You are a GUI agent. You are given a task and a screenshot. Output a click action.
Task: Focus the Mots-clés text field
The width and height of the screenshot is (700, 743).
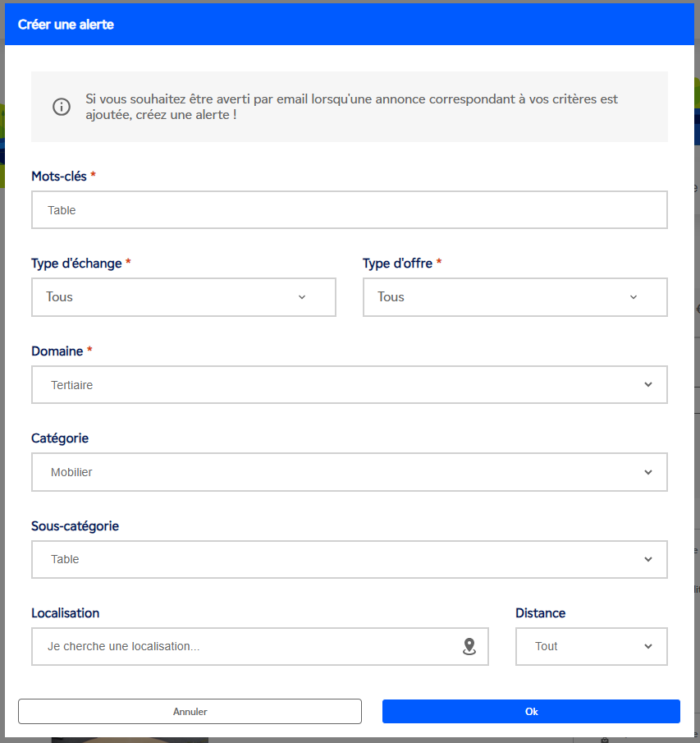(x=349, y=210)
